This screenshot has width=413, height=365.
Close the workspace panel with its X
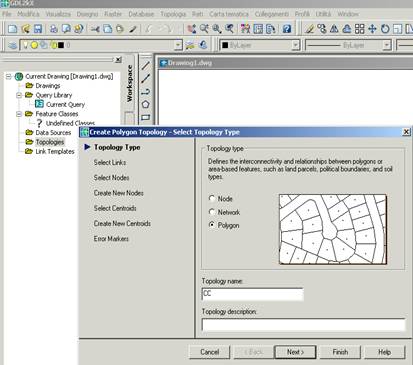pos(118,60)
